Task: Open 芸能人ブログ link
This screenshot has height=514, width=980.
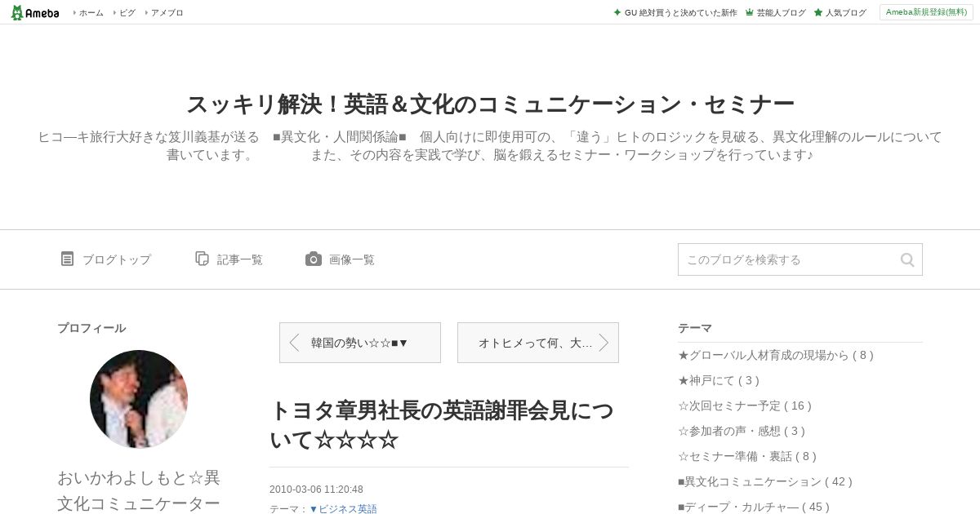Action: [x=781, y=12]
